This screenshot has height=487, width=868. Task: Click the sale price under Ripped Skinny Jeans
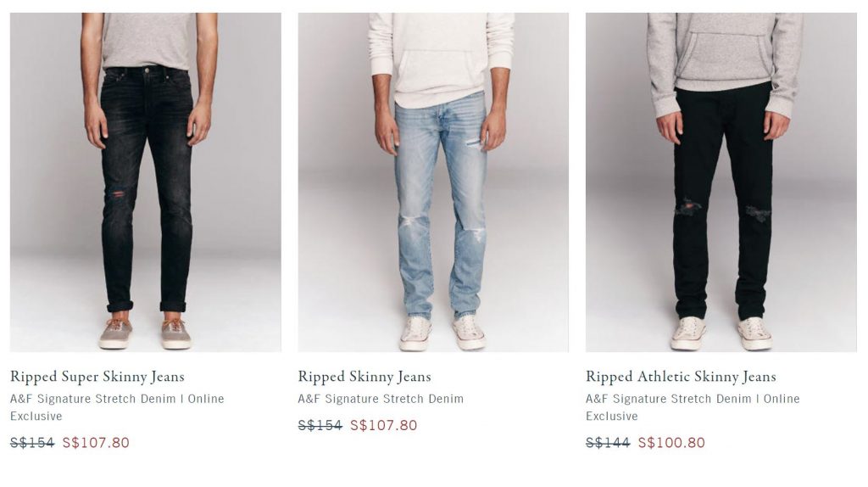coord(384,425)
